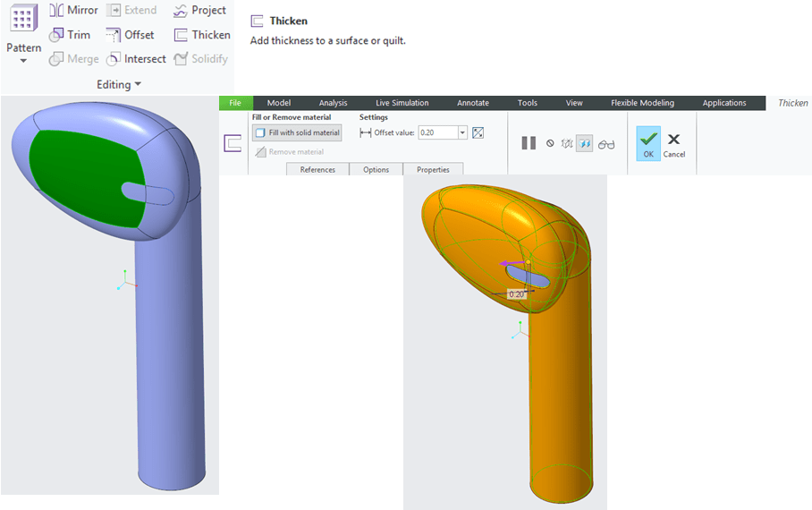The image size is (812, 510).
Task: Cancel the Thicken operation
Action: (x=674, y=143)
